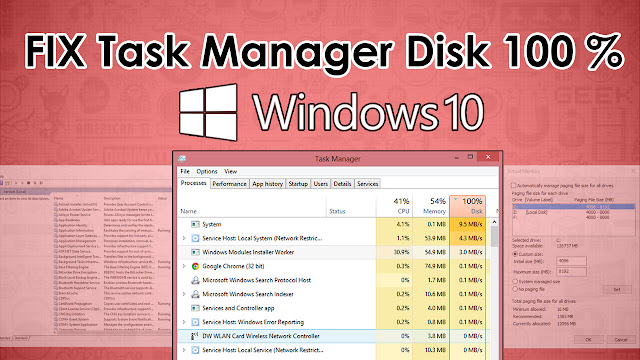Screen dimensions: 640x360
Task: Click the Maximum size (MB) input field
Action: [x=571, y=272]
